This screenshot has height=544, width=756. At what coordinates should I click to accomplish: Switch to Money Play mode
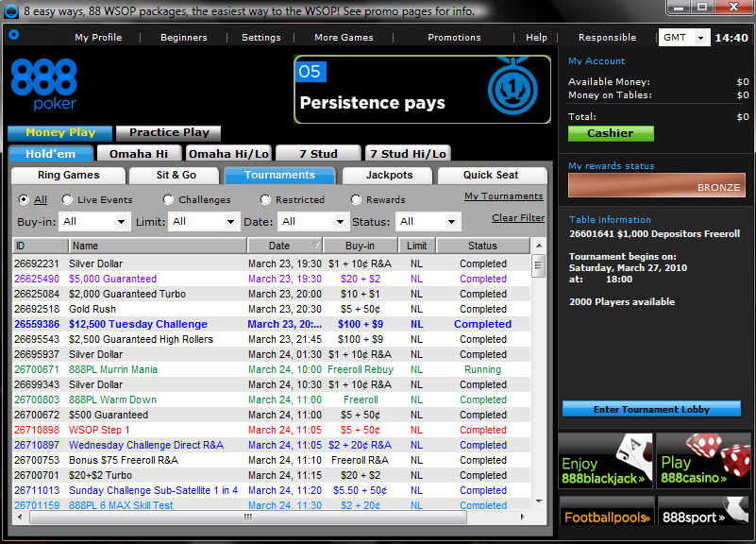coord(60,132)
